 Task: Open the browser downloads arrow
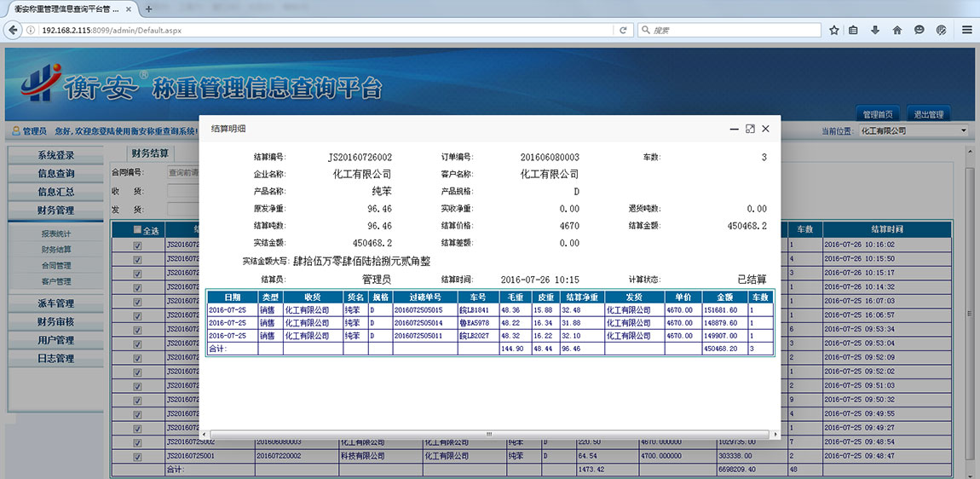tap(875, 30)
